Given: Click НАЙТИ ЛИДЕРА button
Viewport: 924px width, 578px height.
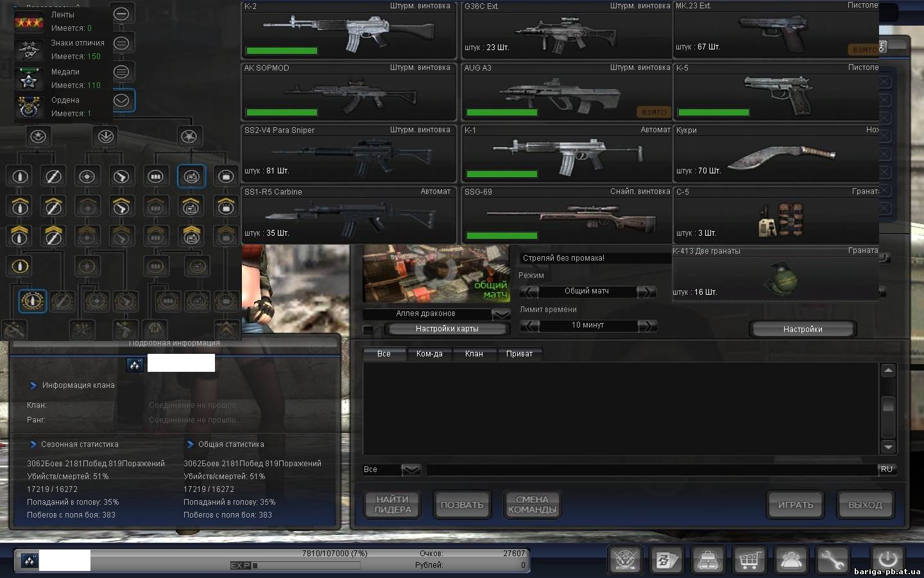Looking at the screenshot, I should 392,505.
